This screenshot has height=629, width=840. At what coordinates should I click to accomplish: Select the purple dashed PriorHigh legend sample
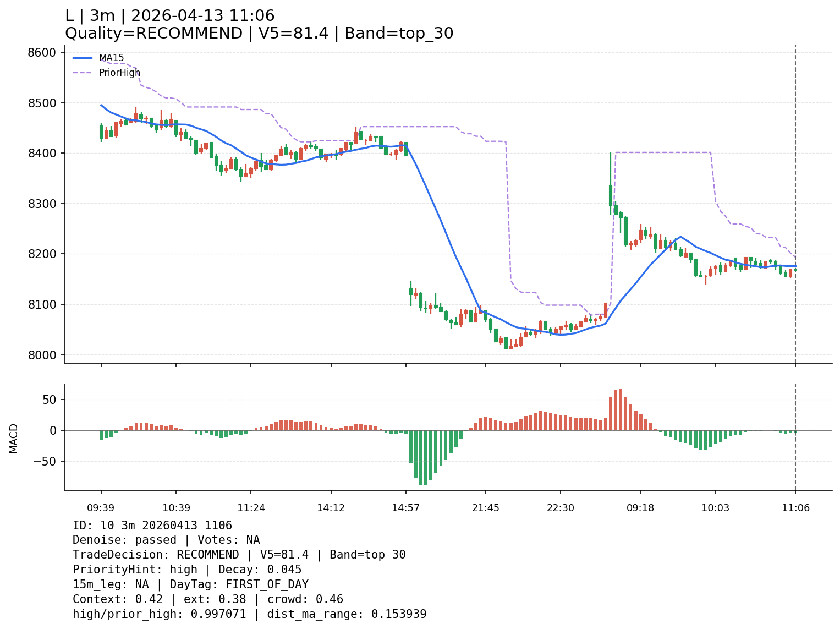83,73
